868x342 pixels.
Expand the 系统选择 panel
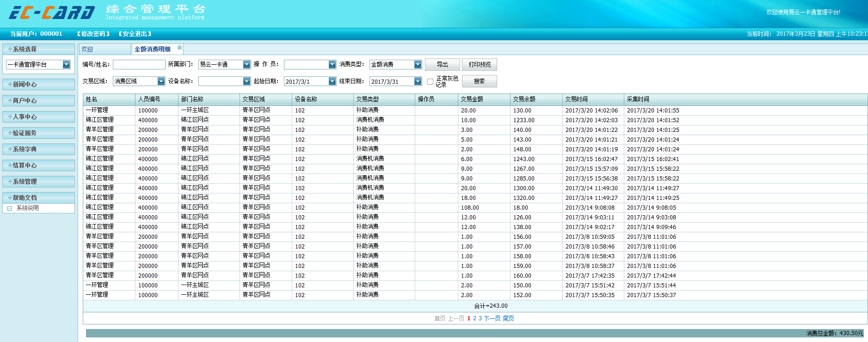38,49
